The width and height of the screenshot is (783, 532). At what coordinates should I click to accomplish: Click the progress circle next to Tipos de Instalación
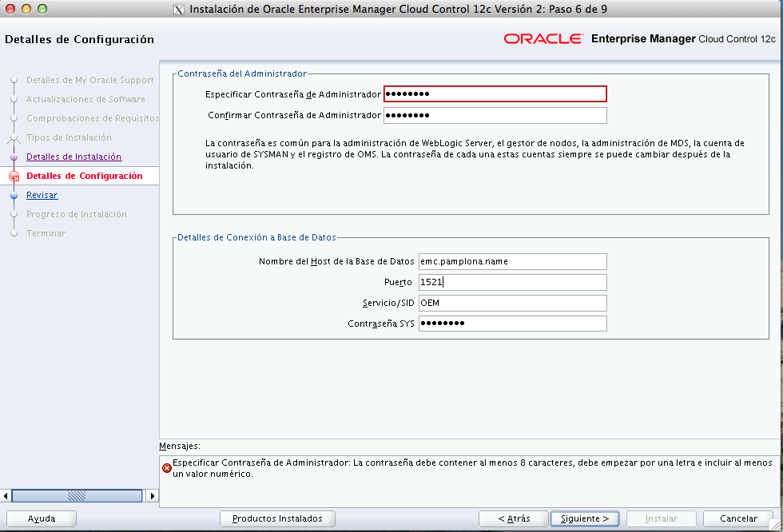click(x=12, y=137)
